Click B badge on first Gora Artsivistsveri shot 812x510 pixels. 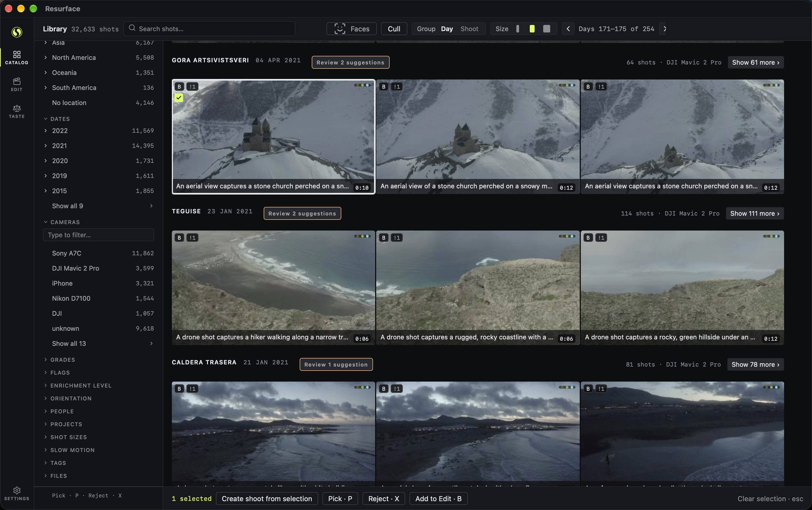[x=179, y=87]
